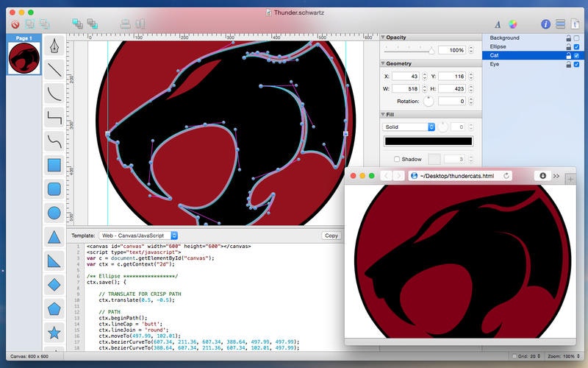Open the Colors panel color wheel
588x368 pixels.
coord(512,24)
